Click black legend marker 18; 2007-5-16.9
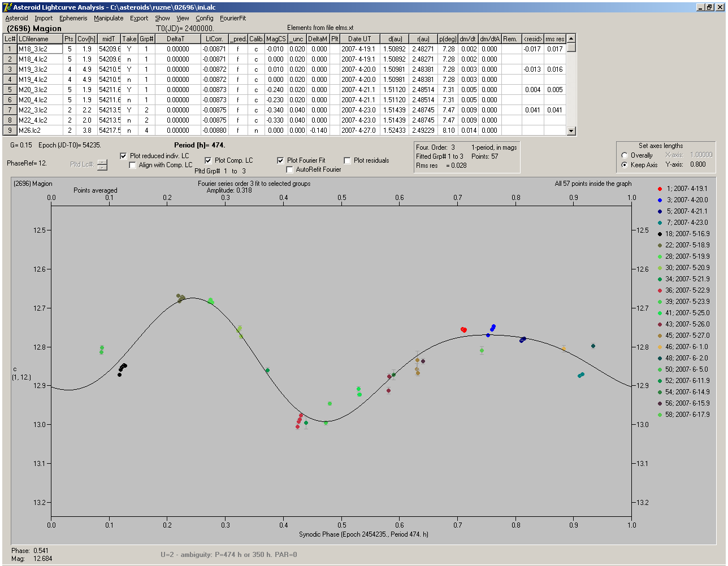 (x=660, y=234)
